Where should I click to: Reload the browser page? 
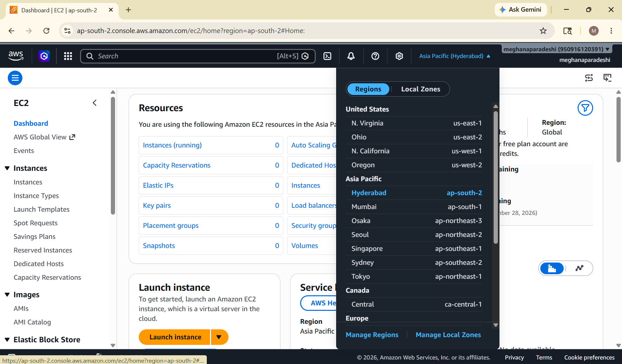tap(46, 31)
